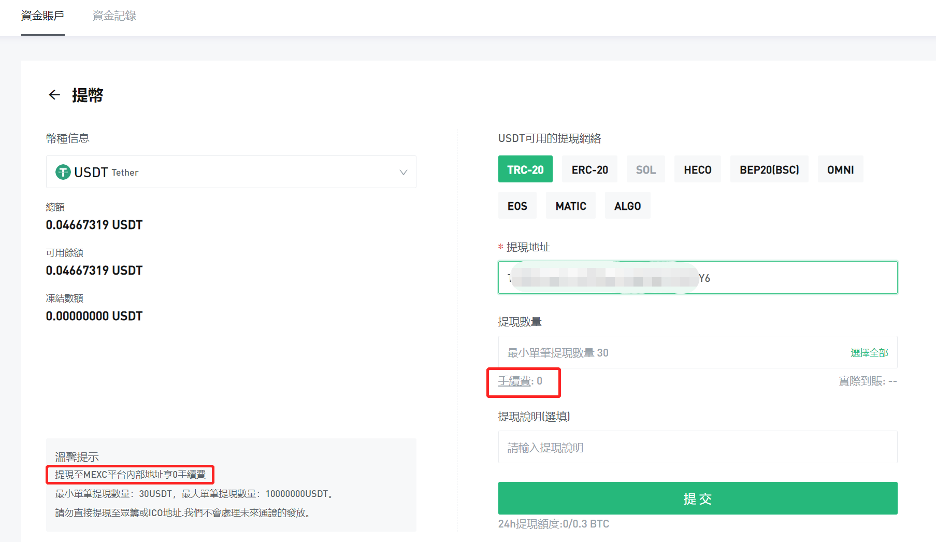Open the 資金記錄 tab
The height and width of the screenshot is (542, 936).
coord(114,16)
